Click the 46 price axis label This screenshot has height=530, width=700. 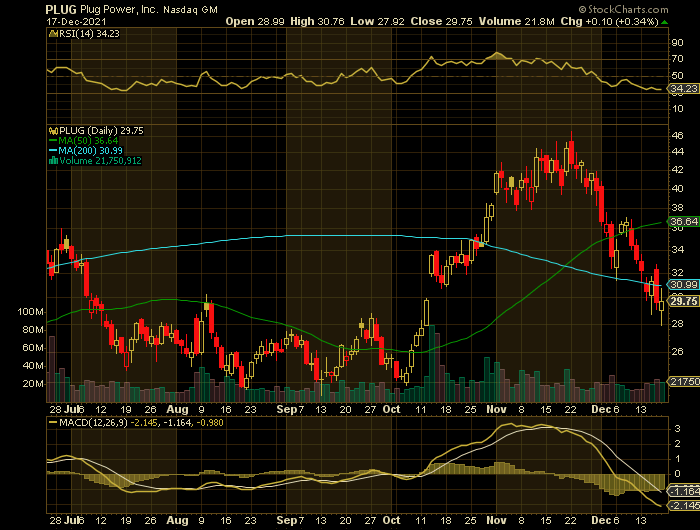click(x=677, y=135)
